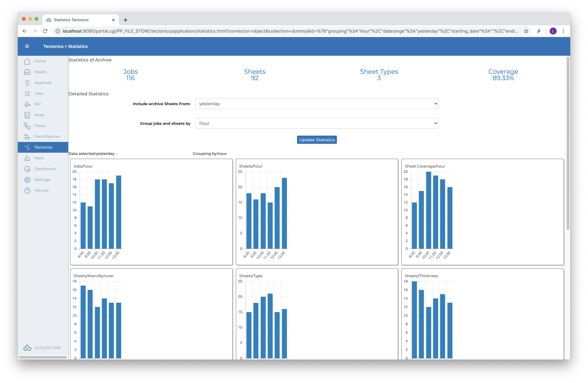Bookmark page with the star icon
This screenshot has width=588, height=383.
tap(526, 31)
